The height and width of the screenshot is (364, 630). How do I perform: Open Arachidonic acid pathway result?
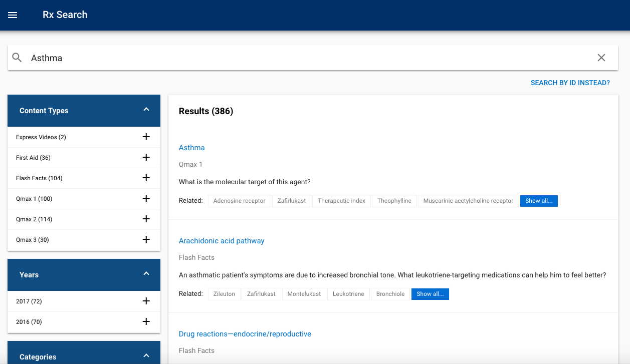(x=222, y=241)
